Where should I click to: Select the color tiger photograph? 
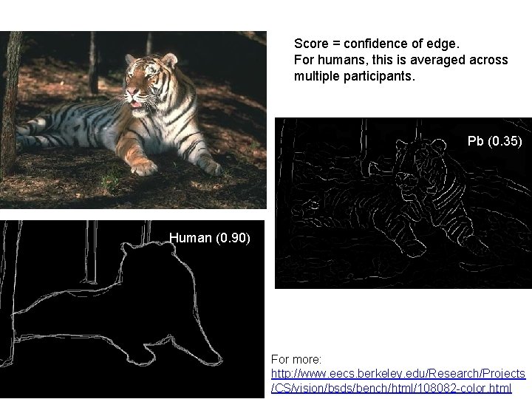pos(133,120)
